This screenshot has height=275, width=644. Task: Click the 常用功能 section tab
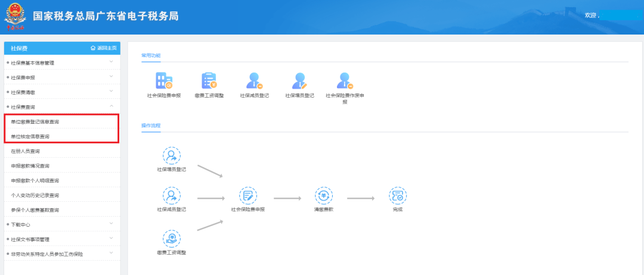pos(151,55)
